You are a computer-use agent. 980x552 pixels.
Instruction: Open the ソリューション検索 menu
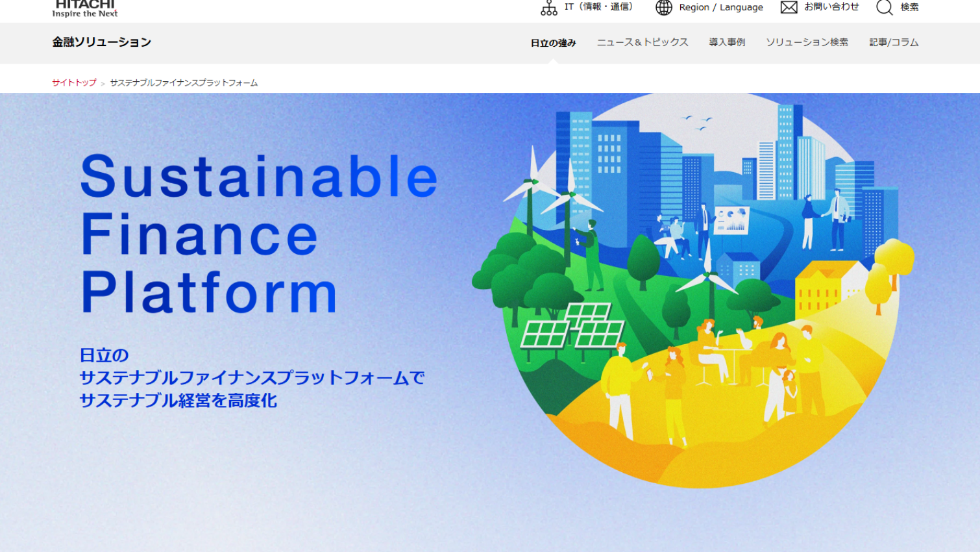pos(807,42)
